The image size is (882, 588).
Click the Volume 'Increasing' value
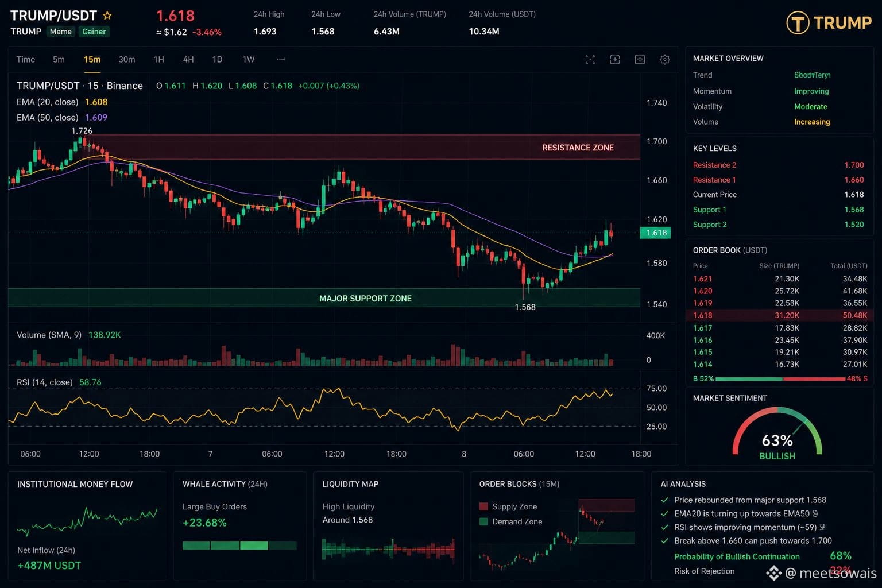point(812,122)
